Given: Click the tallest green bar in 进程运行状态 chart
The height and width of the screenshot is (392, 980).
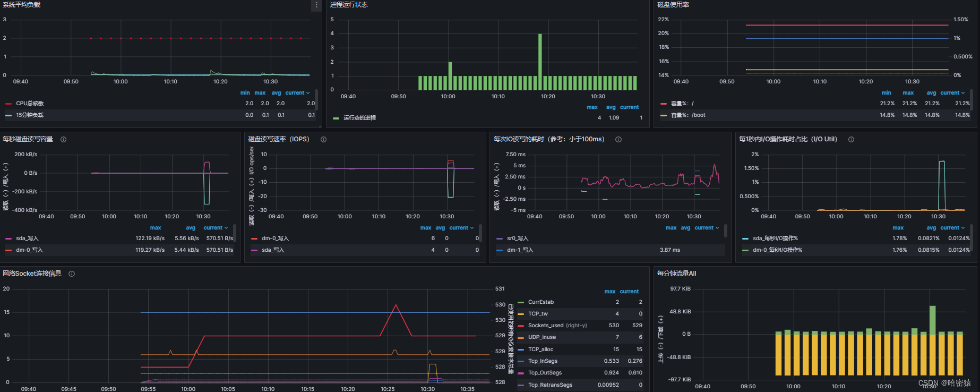Looking at the screenshot, I should pos(540,62).
